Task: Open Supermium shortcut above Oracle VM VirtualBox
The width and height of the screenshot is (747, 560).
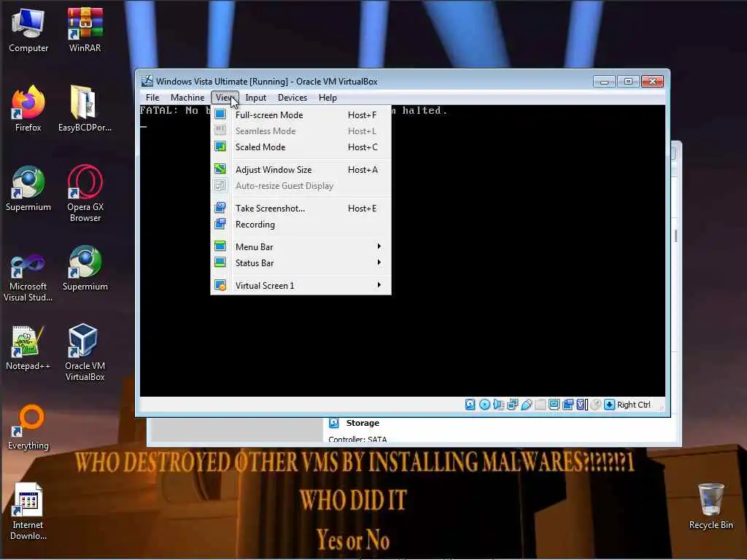Action: tap(85, 268)
